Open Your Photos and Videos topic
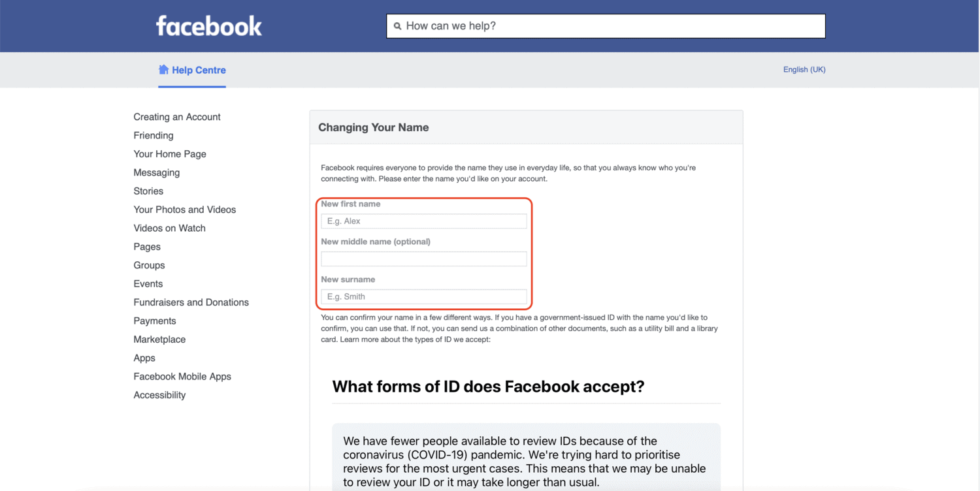980x491 pixels. [185, 210]
